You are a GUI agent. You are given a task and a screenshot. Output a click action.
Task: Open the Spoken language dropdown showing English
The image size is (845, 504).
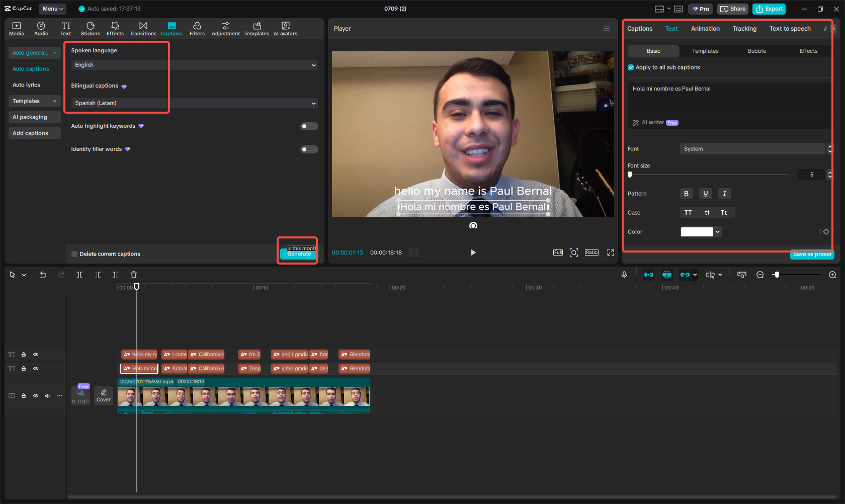(193, 65)
